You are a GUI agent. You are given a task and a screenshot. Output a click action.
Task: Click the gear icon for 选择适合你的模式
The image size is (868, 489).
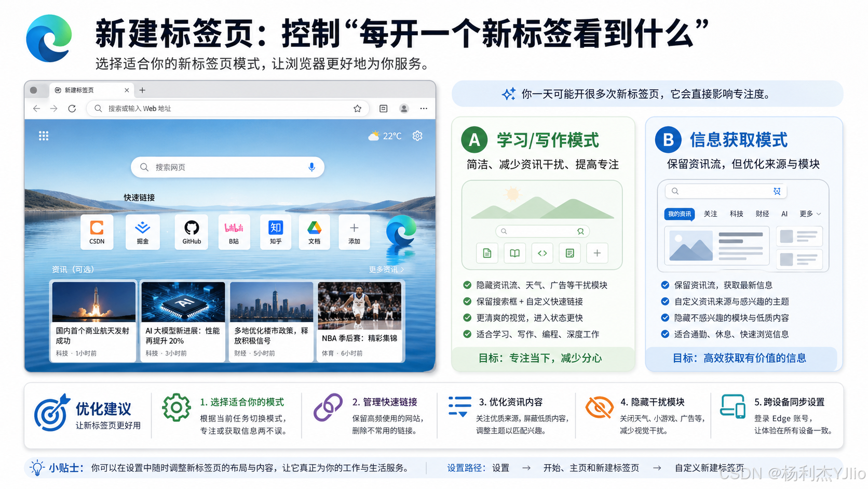point(177,407)
